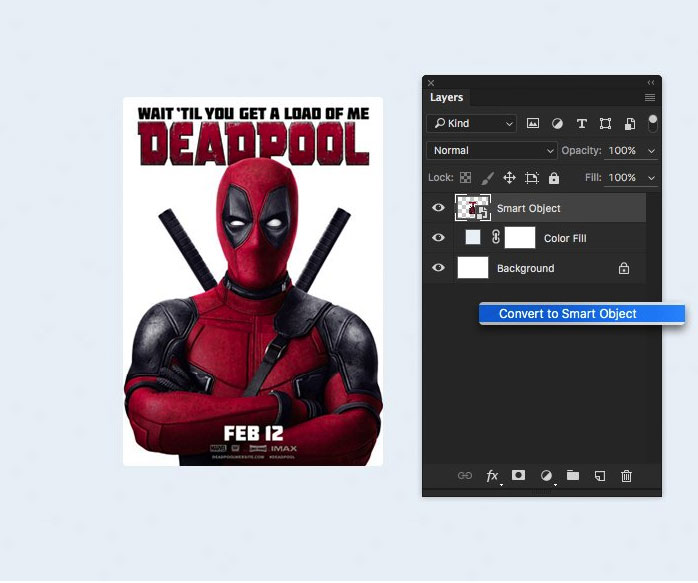Expand the Fill slider arrow
698x583 pixels.
tap(651, 178)
